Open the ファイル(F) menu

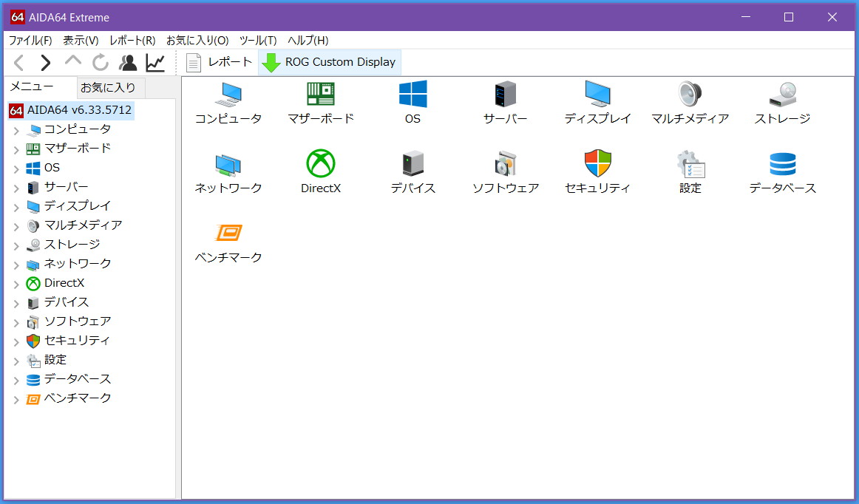[30, 40]
